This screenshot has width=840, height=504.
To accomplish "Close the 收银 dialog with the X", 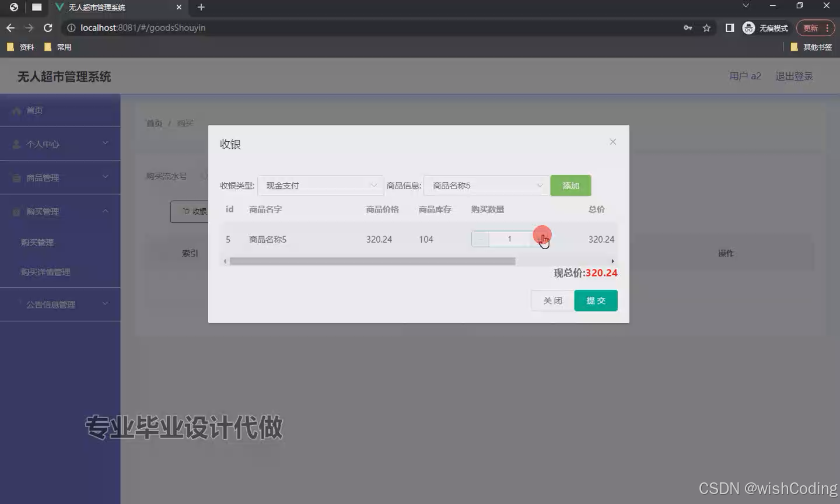I will tap(612, 142).
